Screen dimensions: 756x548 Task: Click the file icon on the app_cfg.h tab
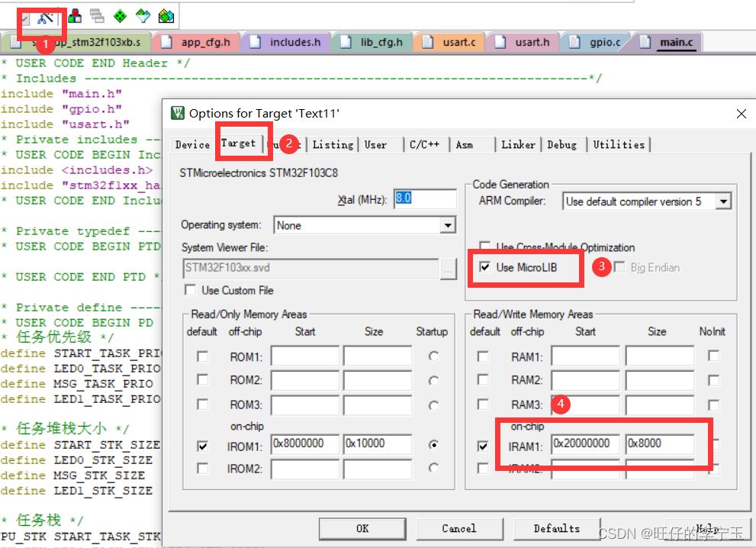pos(167,43)
